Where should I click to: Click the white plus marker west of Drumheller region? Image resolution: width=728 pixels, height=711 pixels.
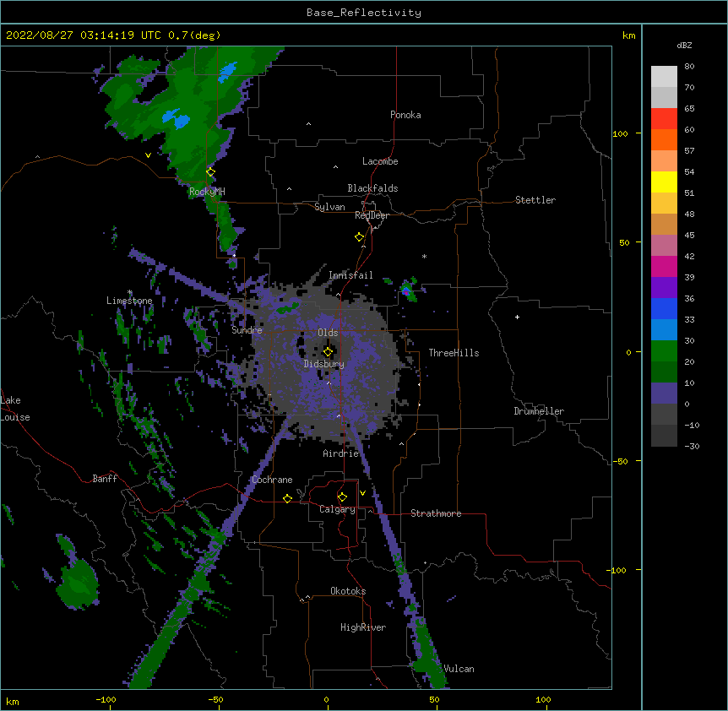[x=517, y=317]
